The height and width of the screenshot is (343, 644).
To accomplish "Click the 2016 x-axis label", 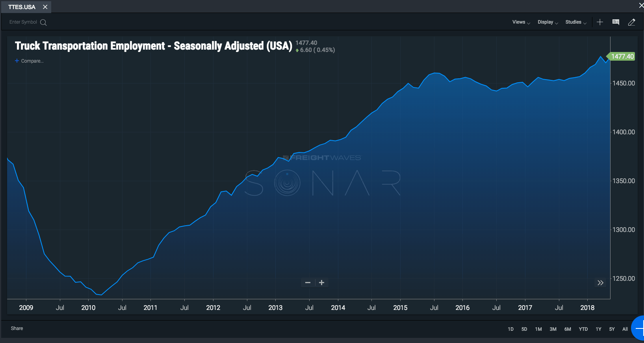I will coord(462,308).
